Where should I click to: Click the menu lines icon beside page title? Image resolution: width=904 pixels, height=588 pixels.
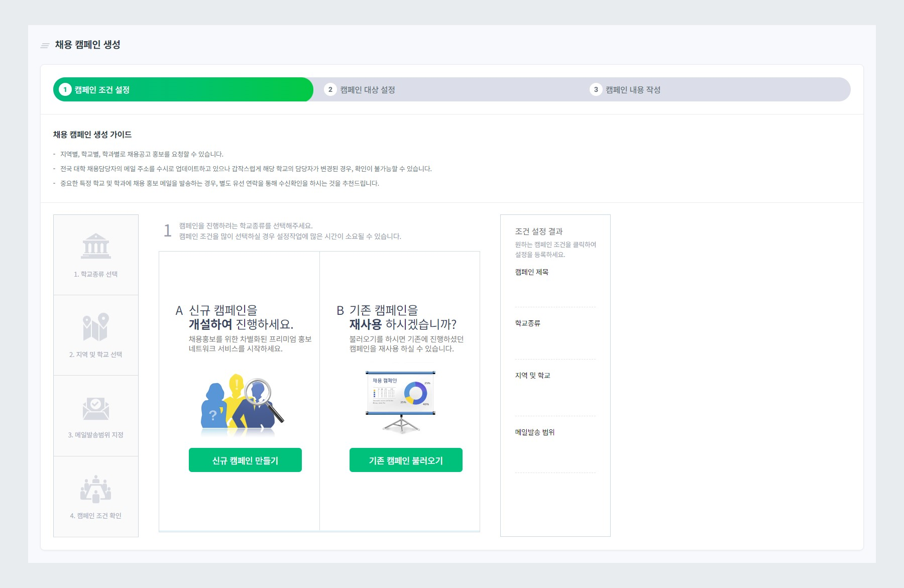[x=45, y=46]
